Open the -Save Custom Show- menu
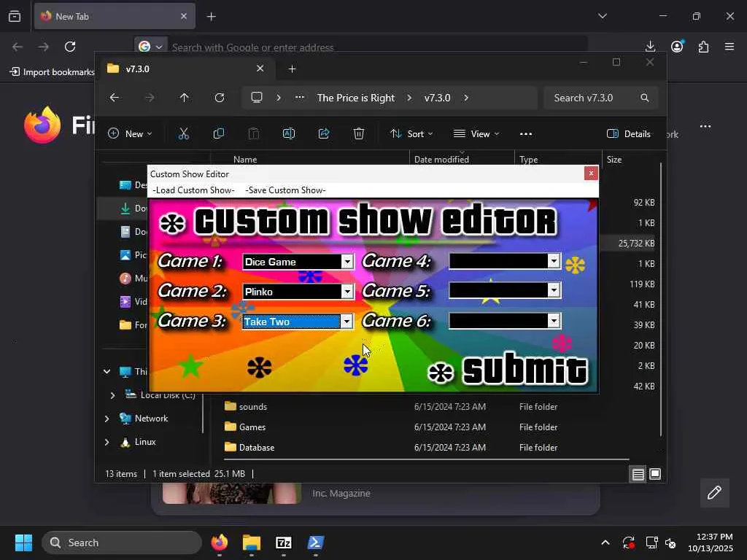 click(x=285, y=190)
